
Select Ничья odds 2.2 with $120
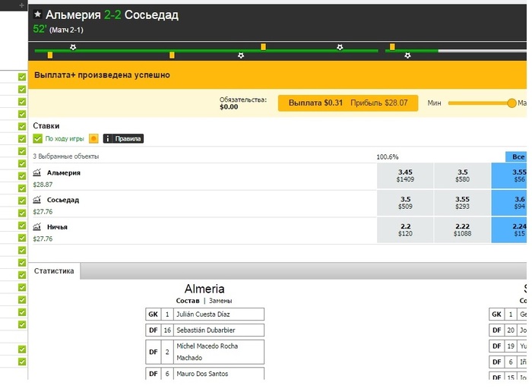(x=405, y=230)
